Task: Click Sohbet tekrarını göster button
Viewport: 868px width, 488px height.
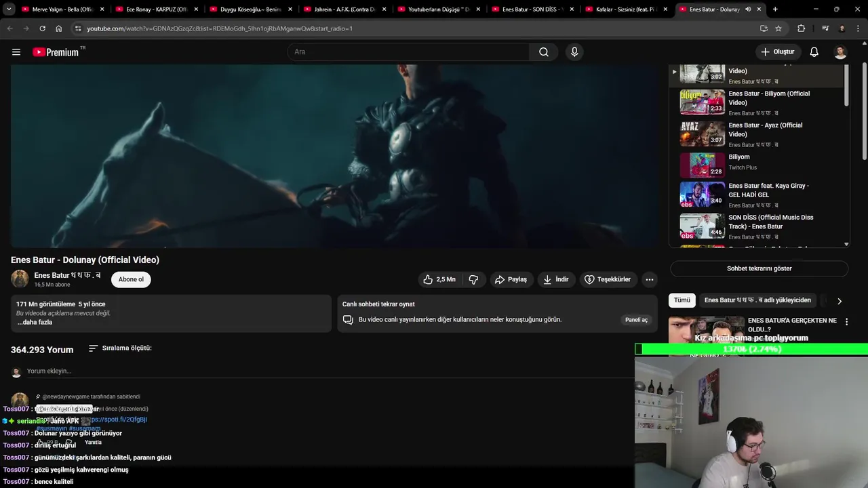Action: (759, 268)
